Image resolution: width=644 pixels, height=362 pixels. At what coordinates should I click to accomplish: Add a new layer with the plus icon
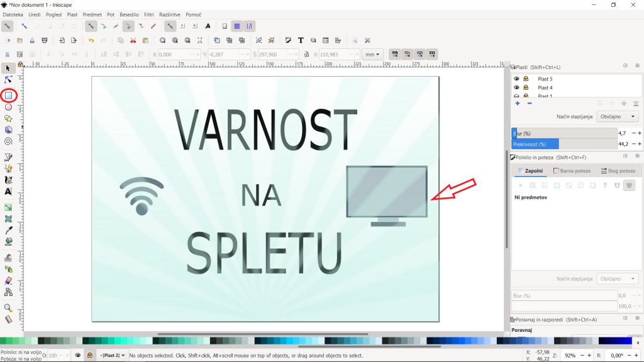pos(518,104)
